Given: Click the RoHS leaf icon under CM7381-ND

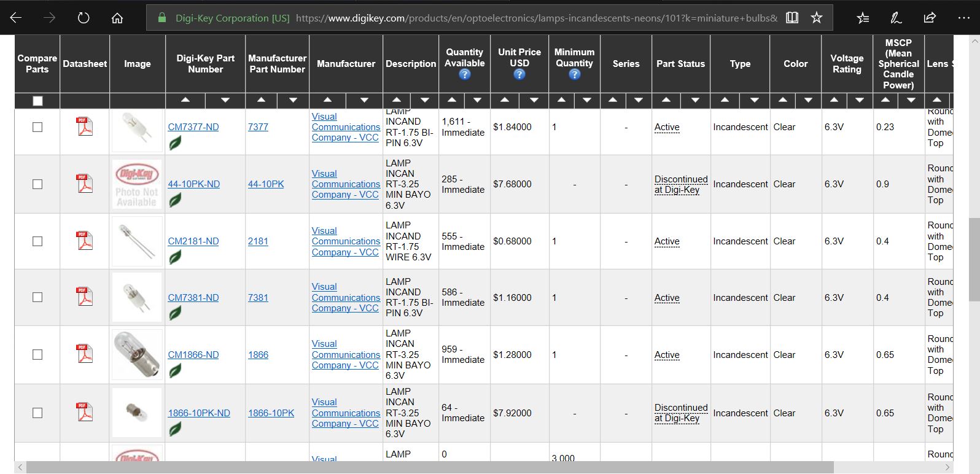Looking at the screenshot, I should pos(175,314).
